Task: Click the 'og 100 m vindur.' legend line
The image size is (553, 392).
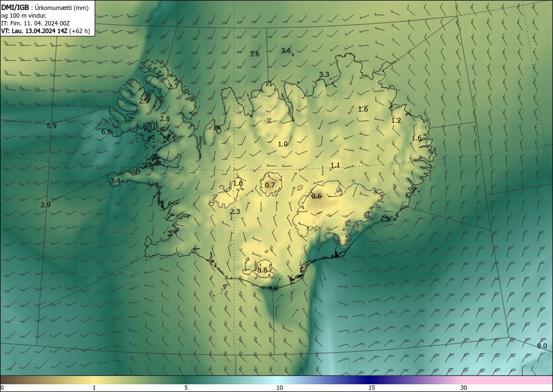Action: pyautogui.click(x=24, y=15)
